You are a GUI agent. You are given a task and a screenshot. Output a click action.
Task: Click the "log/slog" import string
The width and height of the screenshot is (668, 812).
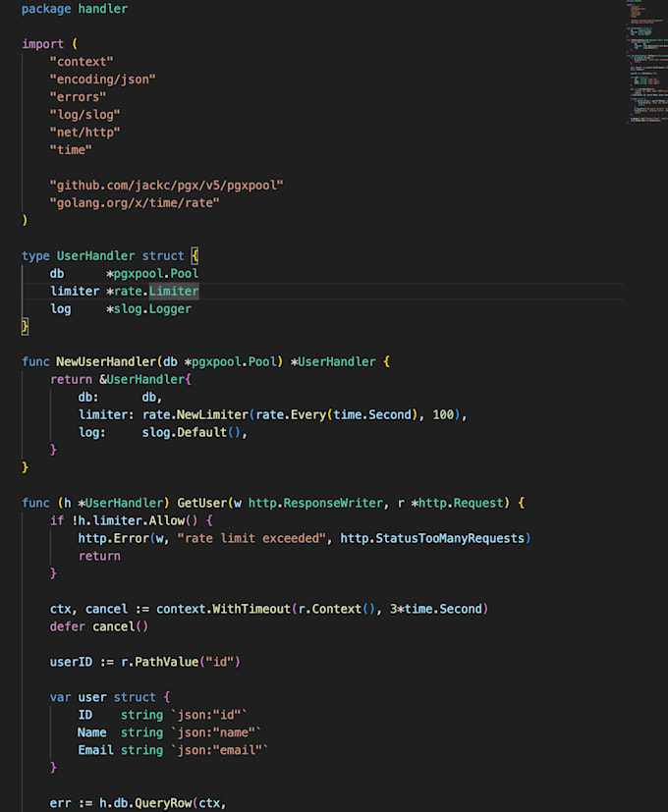pos(85,115)
